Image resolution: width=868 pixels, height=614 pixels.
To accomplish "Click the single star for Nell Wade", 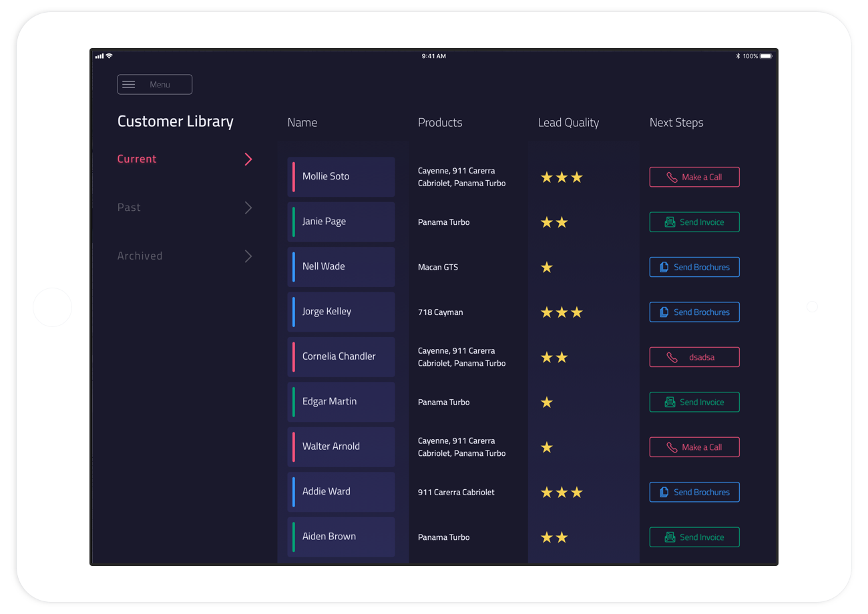I will [x=547, y=267].
